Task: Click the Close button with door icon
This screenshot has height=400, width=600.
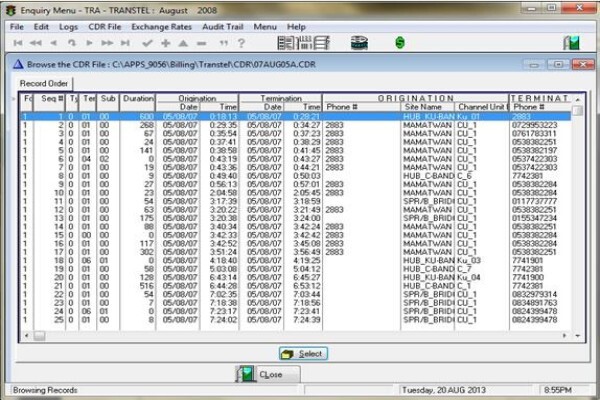Action: click(x=267, y=374)
